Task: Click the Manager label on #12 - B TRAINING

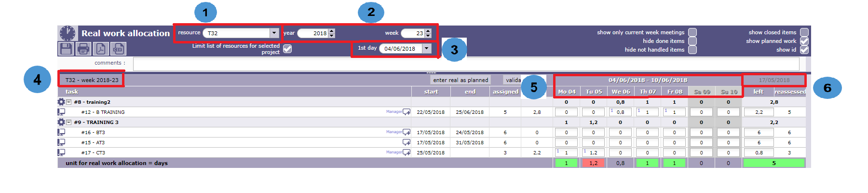Action: pyautogui.click(x=394, y=111)
